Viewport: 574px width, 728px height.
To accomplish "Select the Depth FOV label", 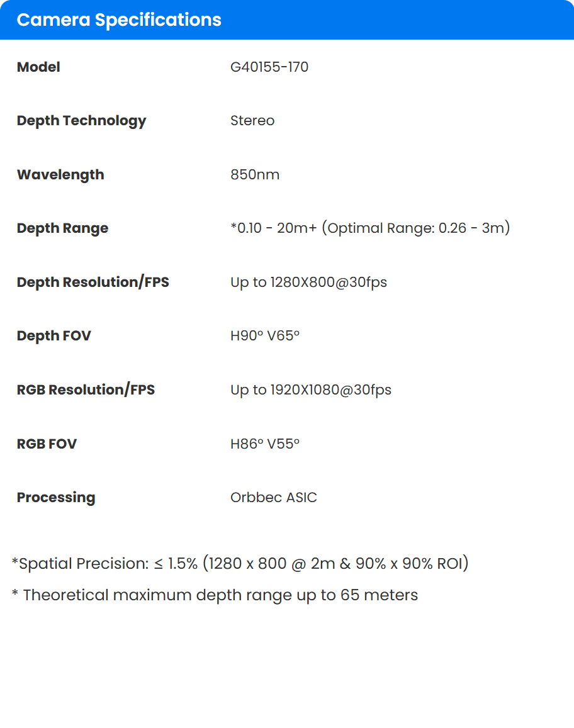I will tap(54, 335).
